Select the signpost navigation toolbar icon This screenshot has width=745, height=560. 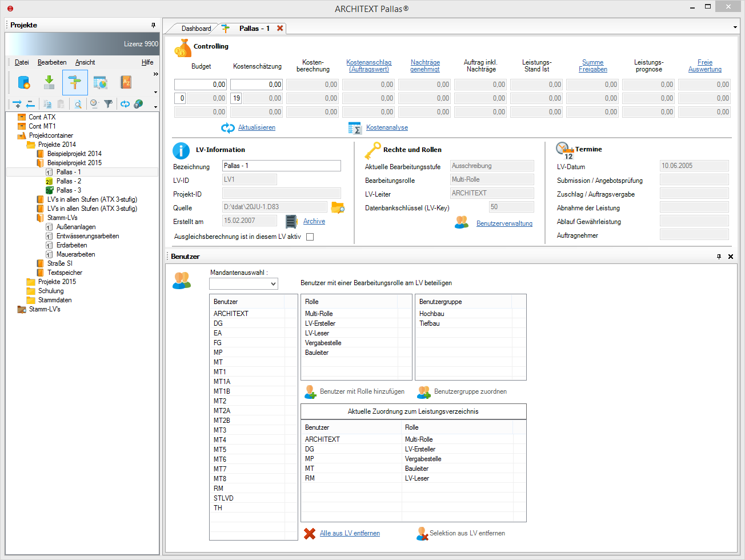click(x=75, y=82)
